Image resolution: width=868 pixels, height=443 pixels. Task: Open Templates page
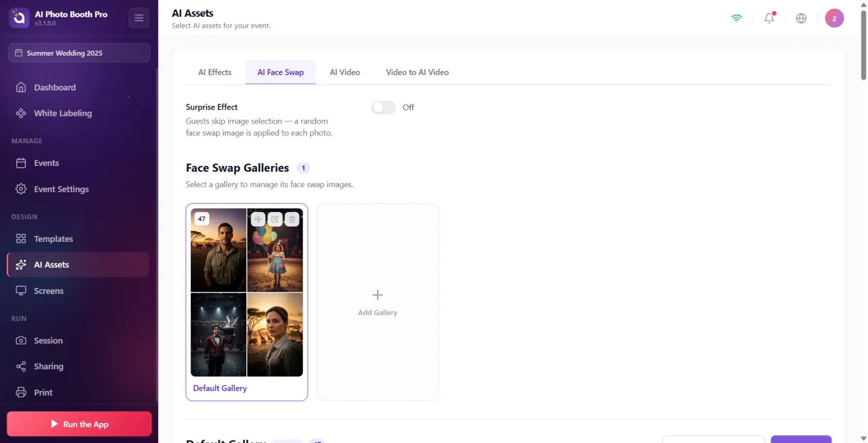79,239
